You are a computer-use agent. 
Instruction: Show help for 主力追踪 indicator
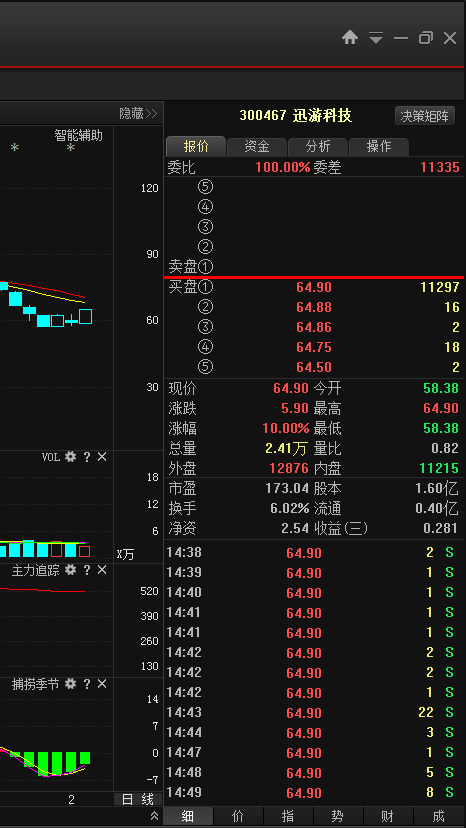(87, 570)
